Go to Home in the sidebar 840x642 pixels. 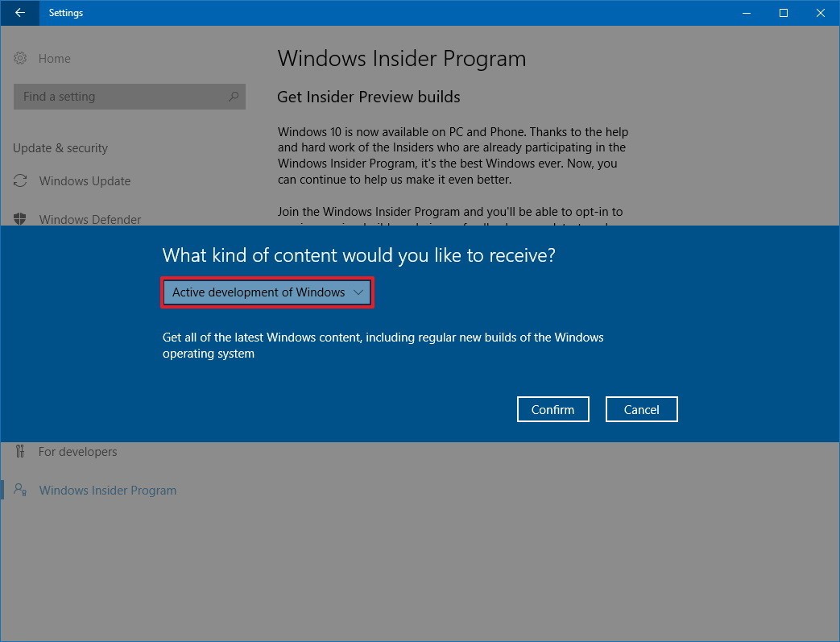coord(55,59)
